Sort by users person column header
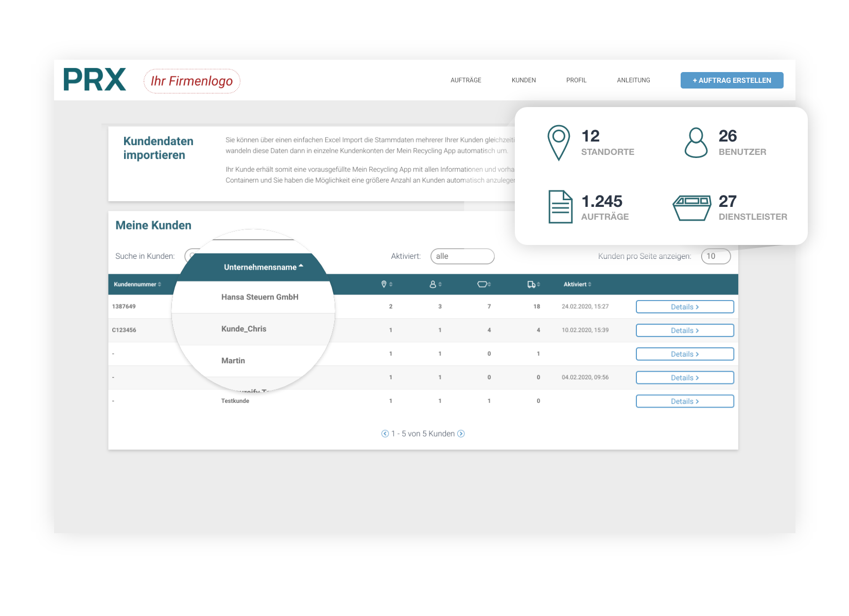Viewport: 849px width, 616px height. coord(436,284)
